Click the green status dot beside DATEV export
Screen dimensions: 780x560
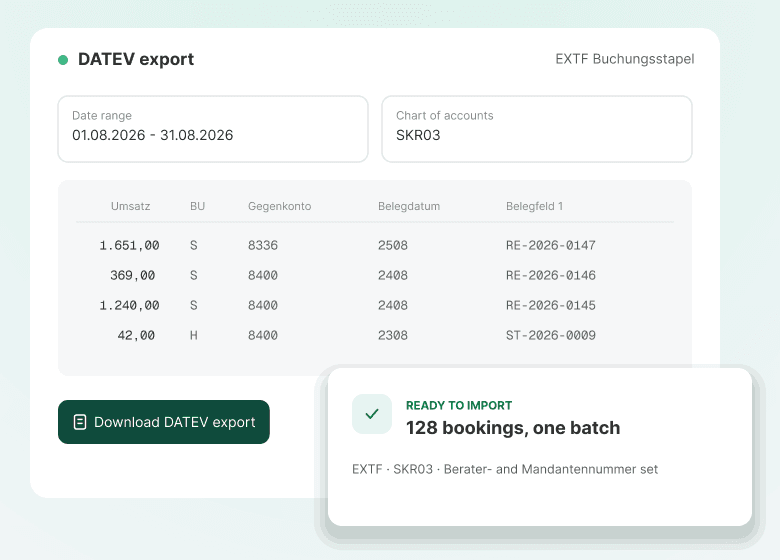tap(63, 60)
